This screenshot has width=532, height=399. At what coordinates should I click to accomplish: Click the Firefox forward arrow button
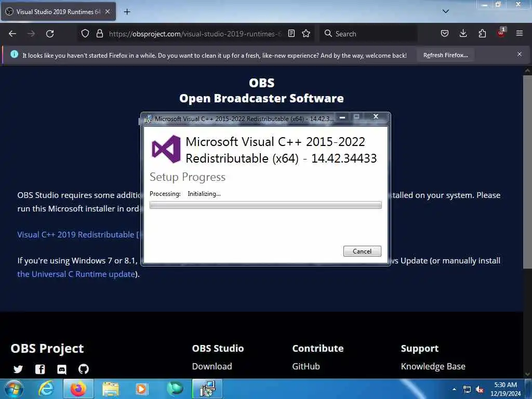(x=31, y=34)
